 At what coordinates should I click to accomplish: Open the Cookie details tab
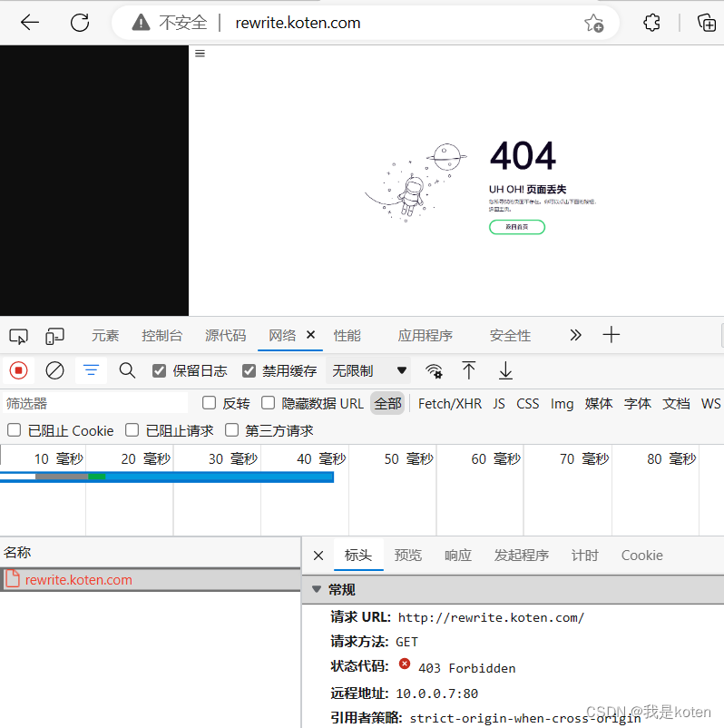coord(641,555)
